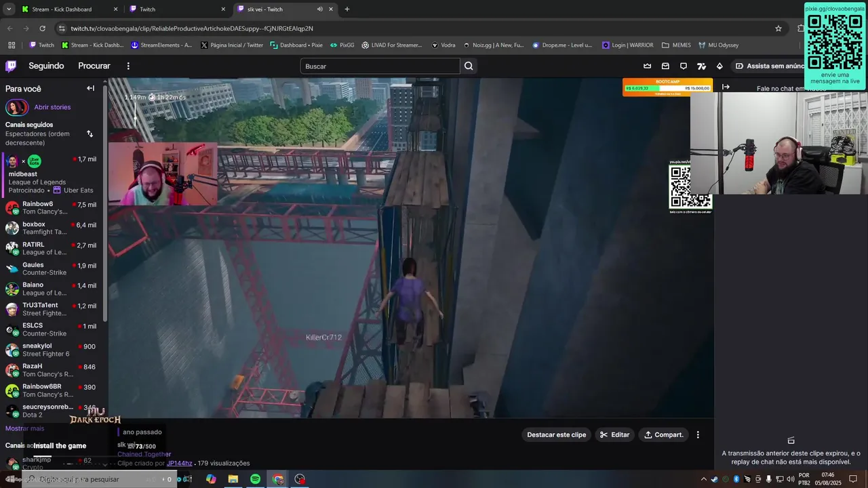Open Prime loot crown icon
The width and height of the screenshot is (868, 488).
click(x=647, y=66)
